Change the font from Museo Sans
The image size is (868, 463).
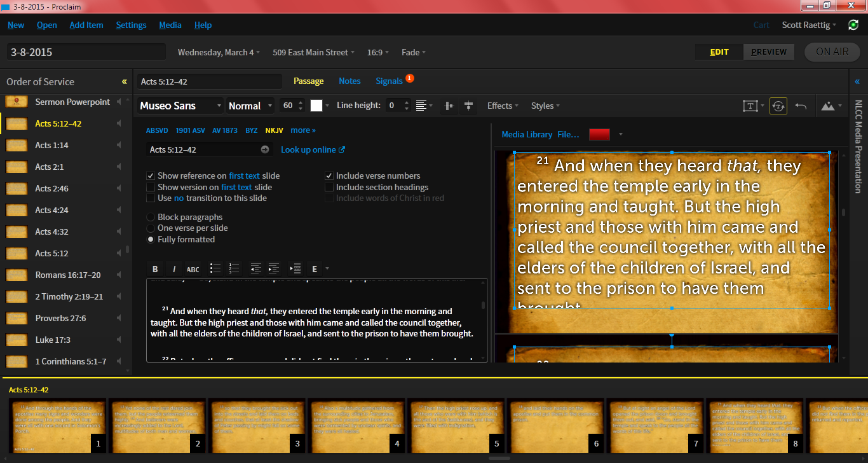coord(180,106)
